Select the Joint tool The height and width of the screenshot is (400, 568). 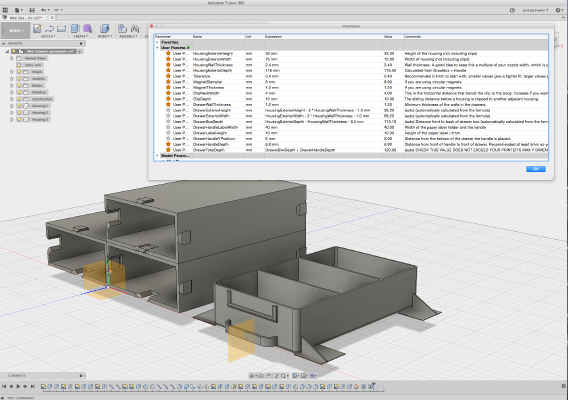(135, 29)
